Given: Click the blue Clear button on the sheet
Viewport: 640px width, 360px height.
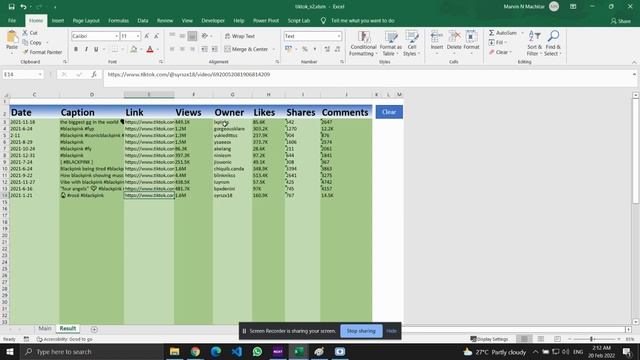Looking at the screenshot, I should pos(389,112).
